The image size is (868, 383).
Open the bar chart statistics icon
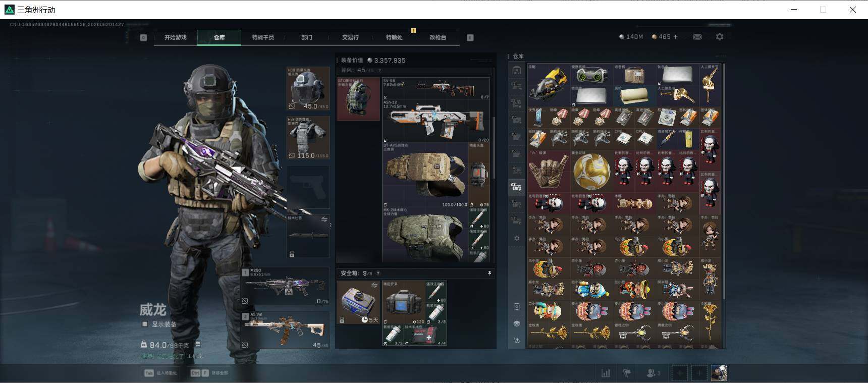[606, 373]
